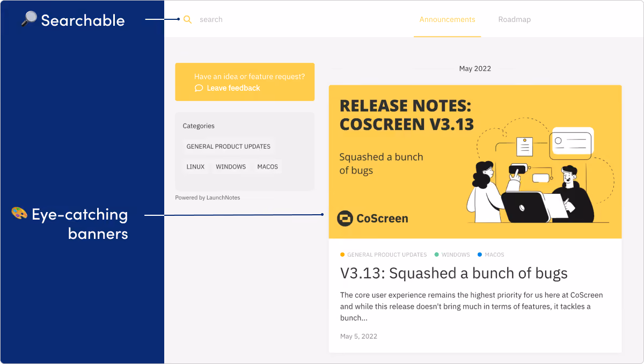The height and width of the screenshot is (364, 644).
Task: Click the speech bubble feedback icon
Action: pos(199,88)
